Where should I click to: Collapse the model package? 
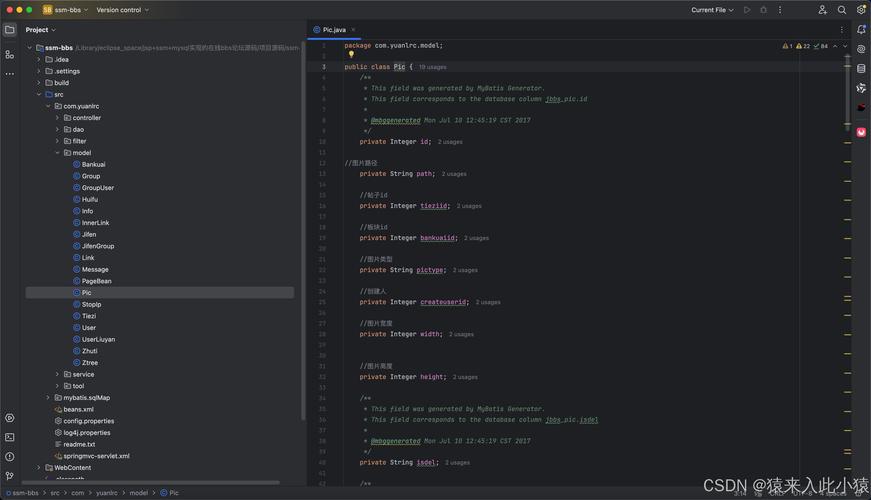click(x=57, y=153)
